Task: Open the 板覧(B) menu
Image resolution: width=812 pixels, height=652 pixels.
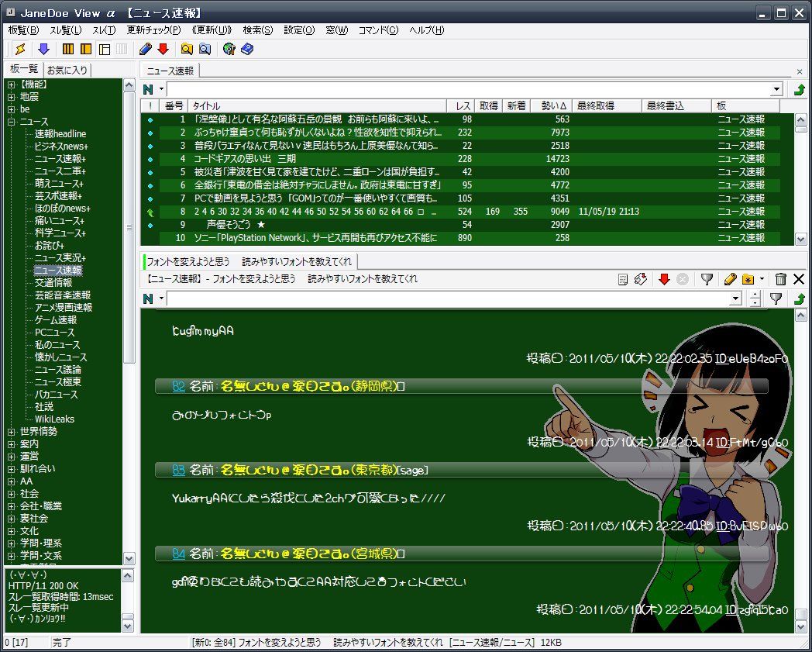Action: coord(23,30)
